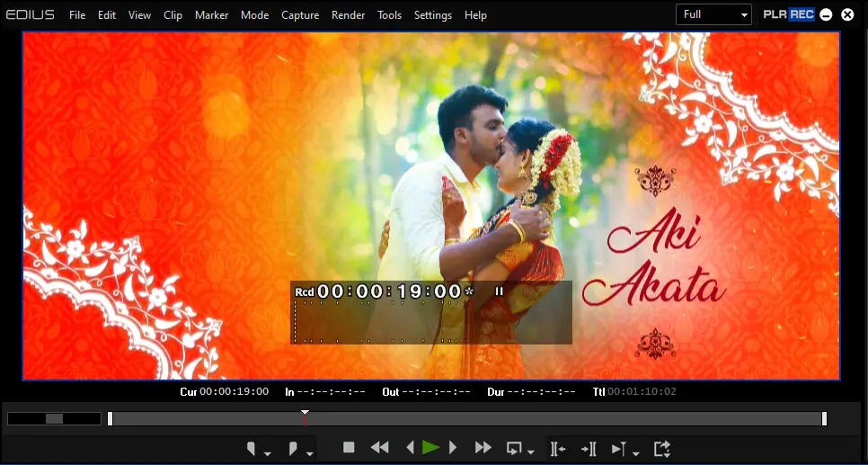Click the Loop playback icon
Image resolution: width=868 pixels, height=465 pixels.
click(515, 448)
